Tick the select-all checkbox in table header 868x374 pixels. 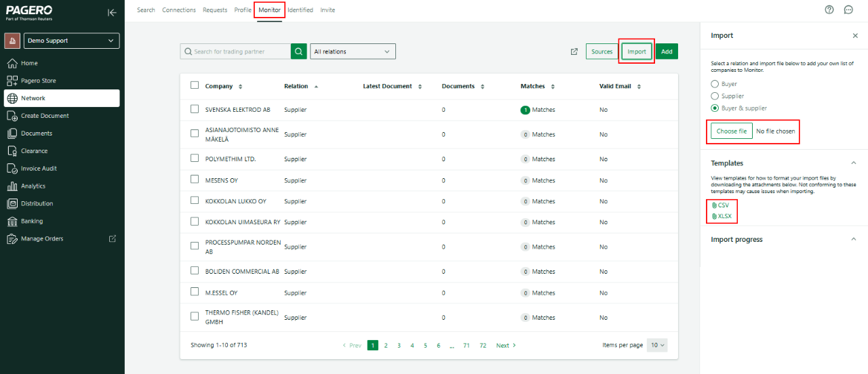[195, 85]
